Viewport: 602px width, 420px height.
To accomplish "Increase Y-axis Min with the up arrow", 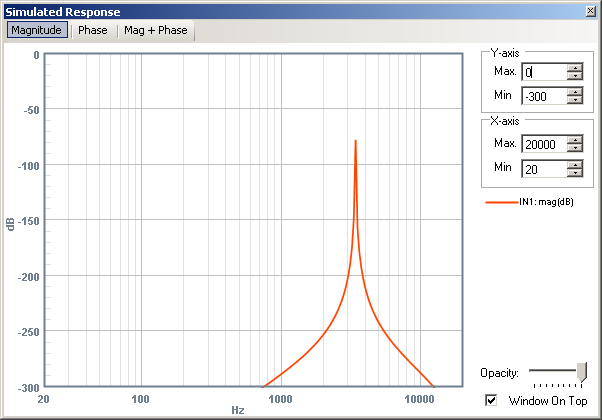I will [x=575, y=92].
